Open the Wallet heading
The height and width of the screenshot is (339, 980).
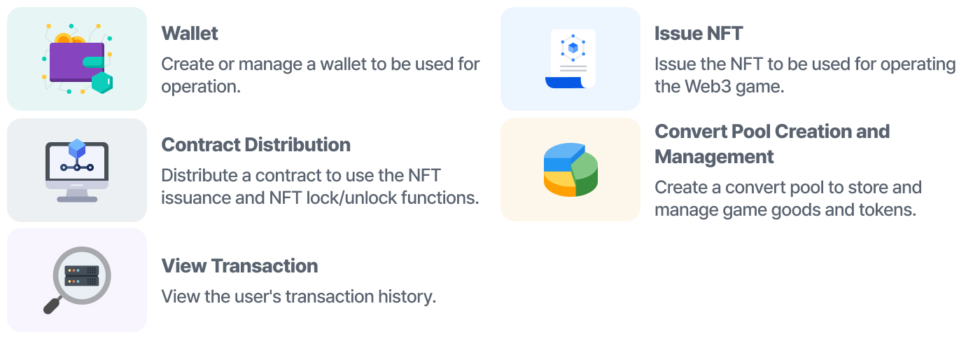[190, 33]
